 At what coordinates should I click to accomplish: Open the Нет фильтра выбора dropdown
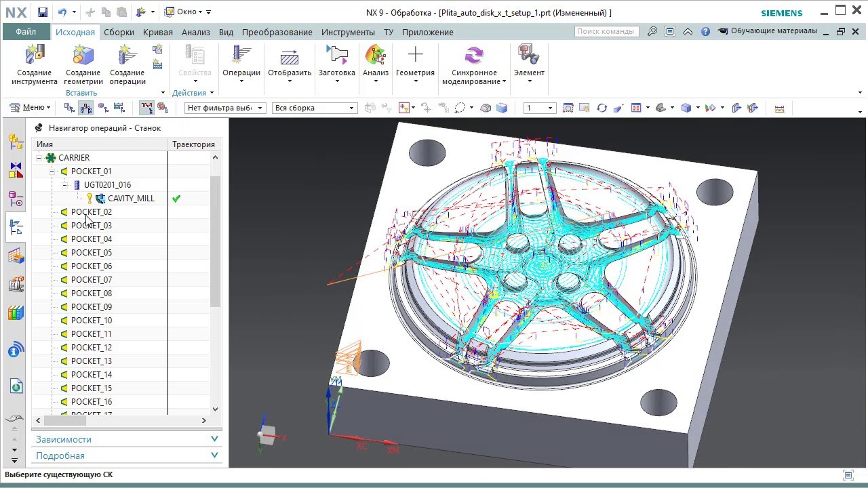point(224,108)
